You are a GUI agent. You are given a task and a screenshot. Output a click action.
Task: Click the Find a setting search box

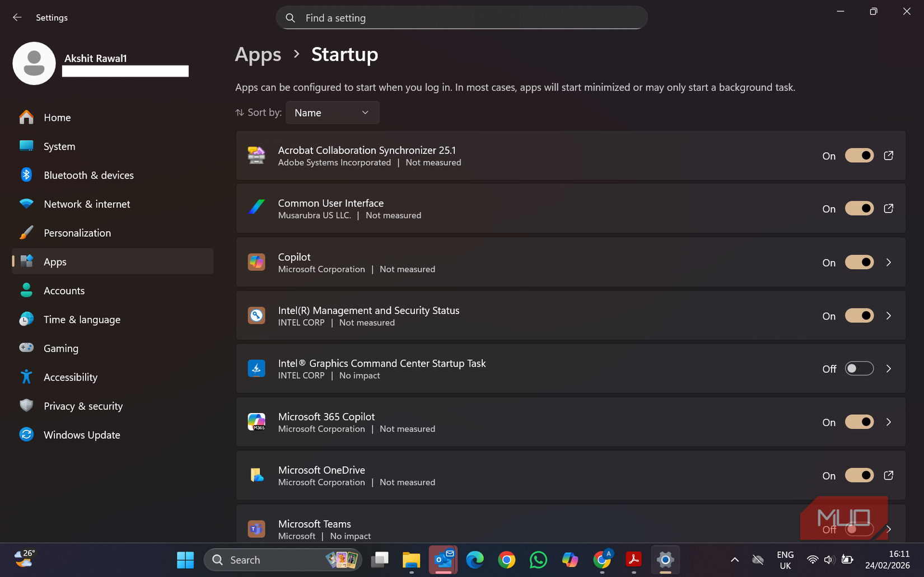click(x=461, y=17)
